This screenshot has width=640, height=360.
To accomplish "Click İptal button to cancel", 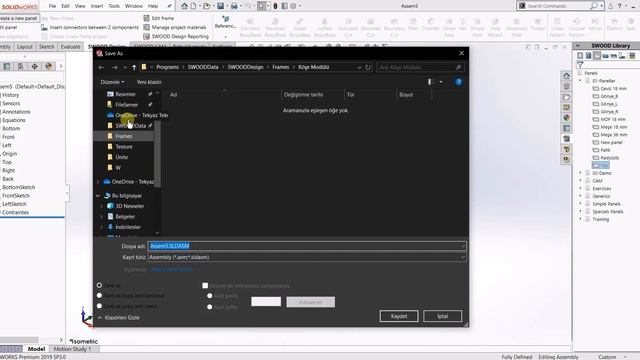I will tap(442, 316).
